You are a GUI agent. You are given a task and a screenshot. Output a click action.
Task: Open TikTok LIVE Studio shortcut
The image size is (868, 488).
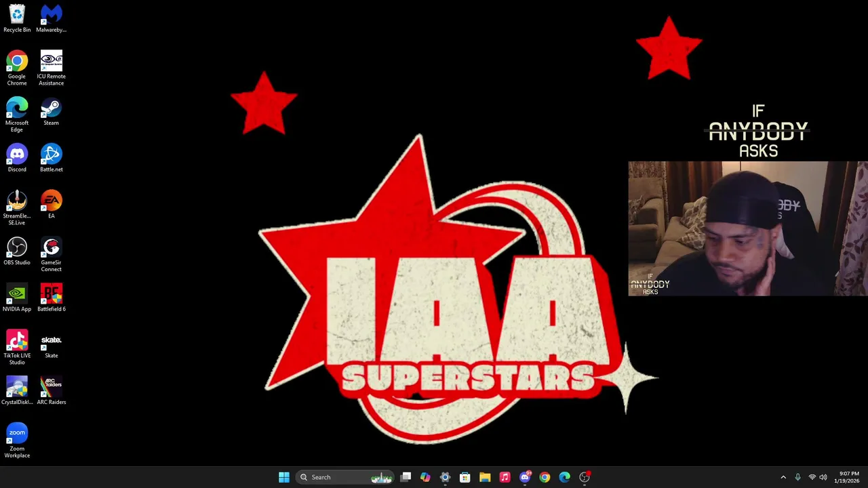pyautogui.click(x=17, y=347)
